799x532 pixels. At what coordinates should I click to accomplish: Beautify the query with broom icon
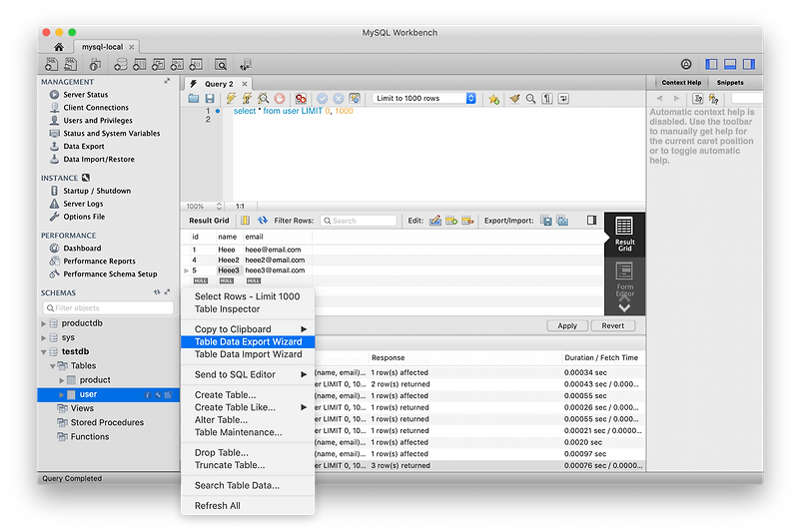coord(514,98)
